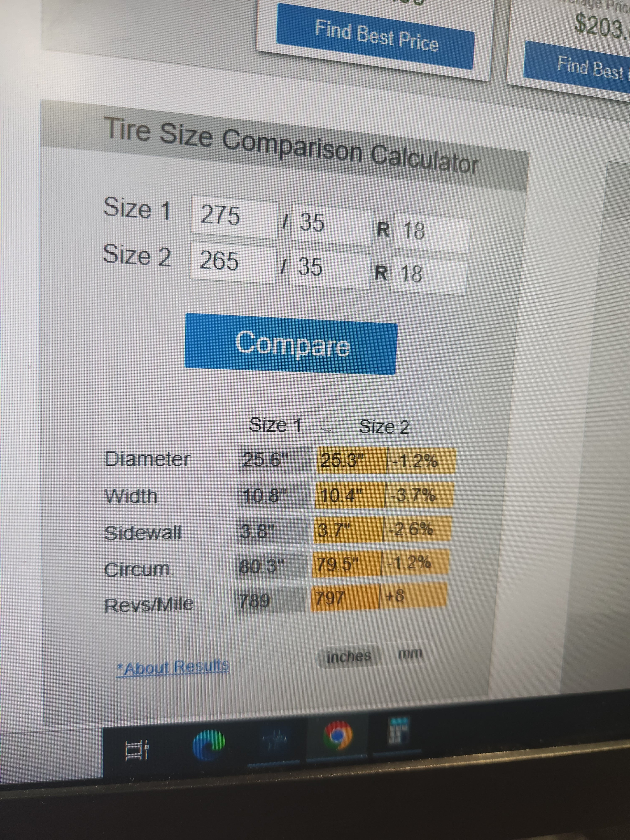Switch results units to inches
This screenshot has width=630, height=840.
click(x=349, y=656)
